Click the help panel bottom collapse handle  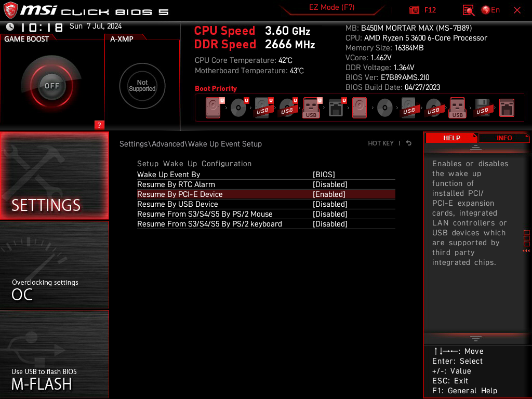pyautogui.click(x=476, y=339)
